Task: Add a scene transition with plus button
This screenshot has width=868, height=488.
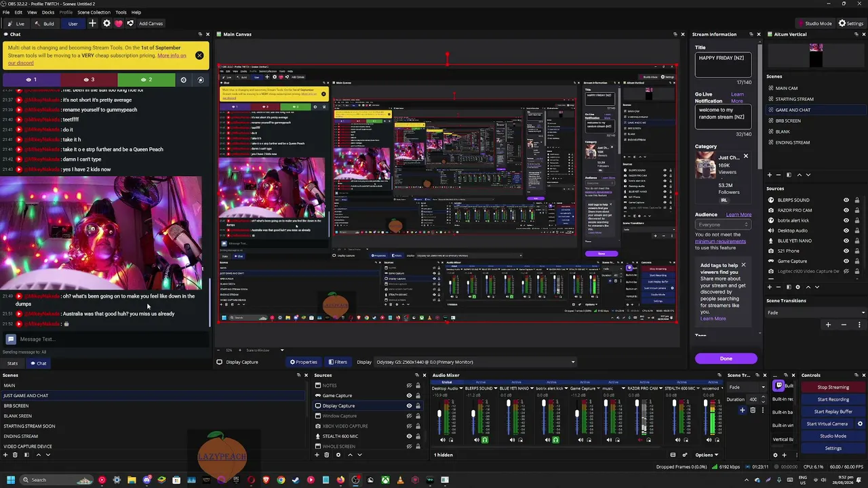Action: (x=743, y=410)
